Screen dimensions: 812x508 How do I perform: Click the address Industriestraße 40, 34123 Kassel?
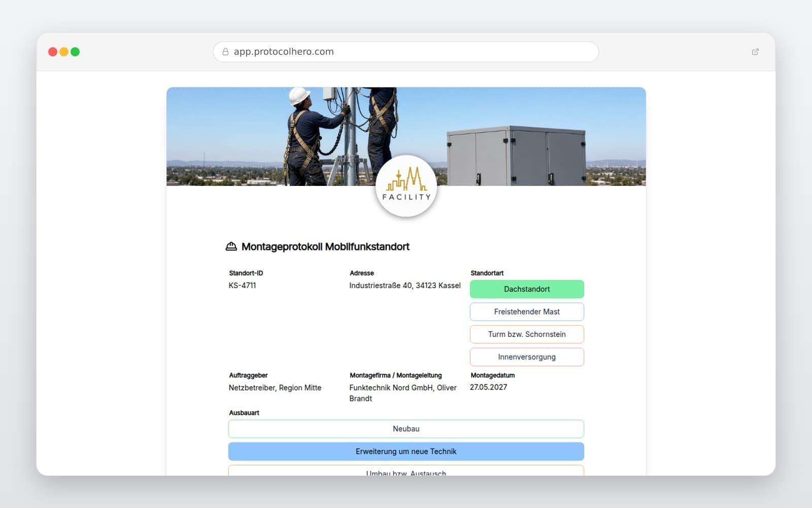pos(405,285)
